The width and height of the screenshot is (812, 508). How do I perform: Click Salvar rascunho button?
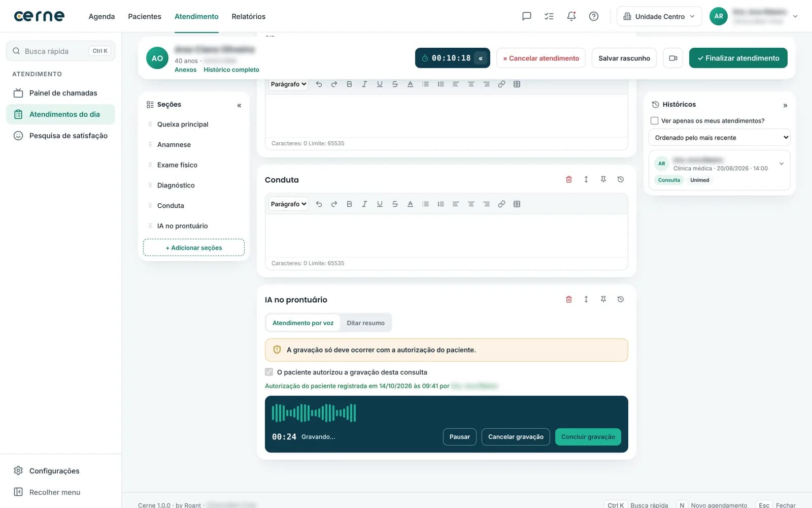tap(624, 58)
